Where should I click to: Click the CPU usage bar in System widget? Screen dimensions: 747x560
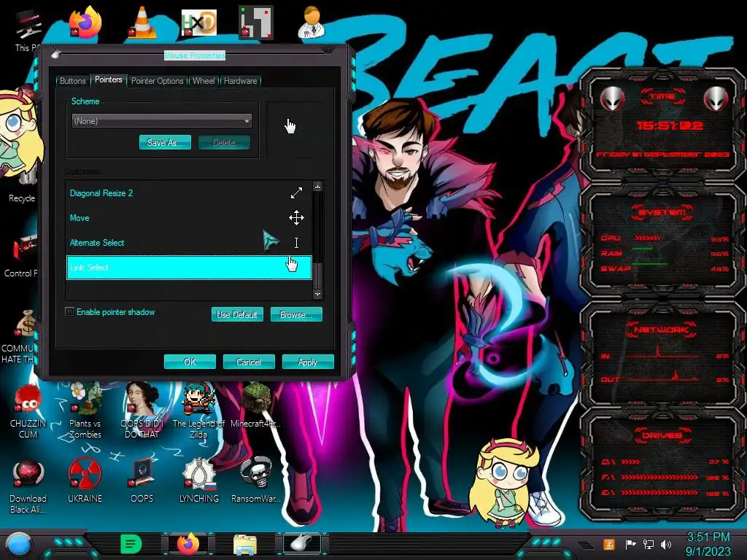647,238
